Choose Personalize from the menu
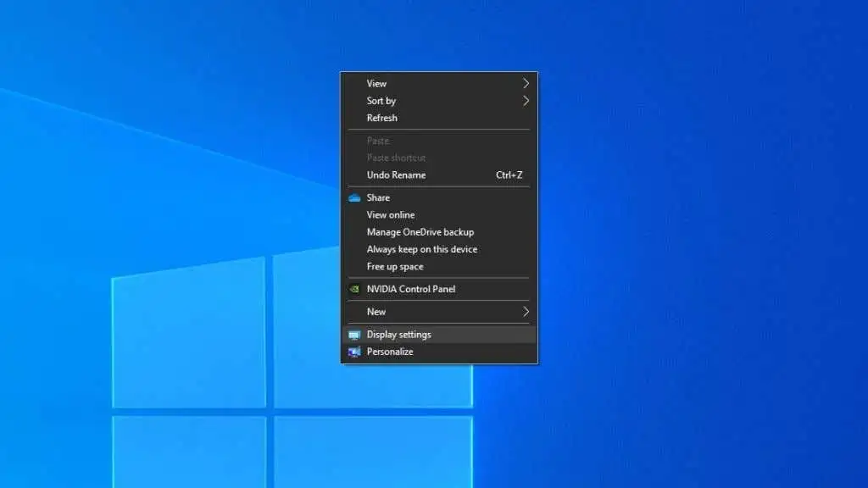 pyautogui.click(x=439, y=352)
